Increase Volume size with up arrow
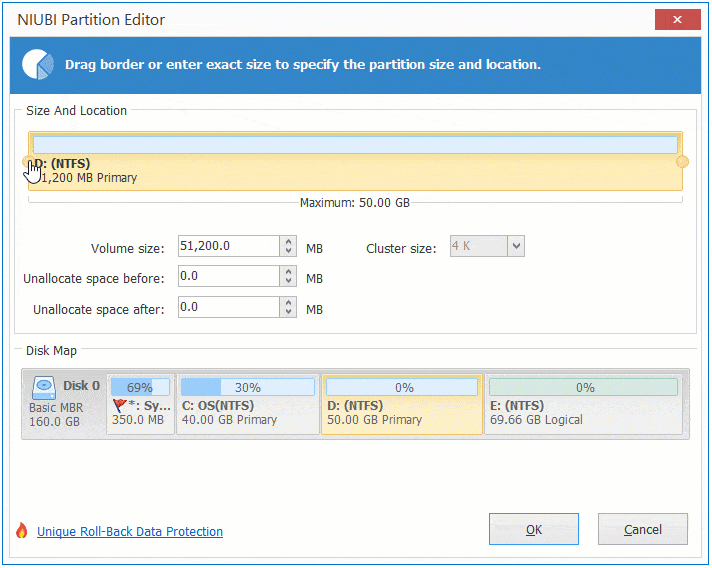 [x=289, y=241]
